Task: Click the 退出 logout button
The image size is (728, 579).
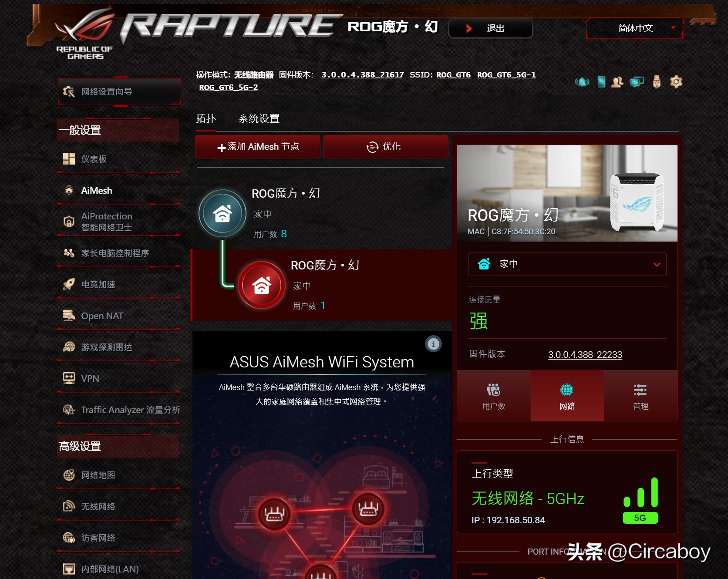Action: click(x=491, y=29)
